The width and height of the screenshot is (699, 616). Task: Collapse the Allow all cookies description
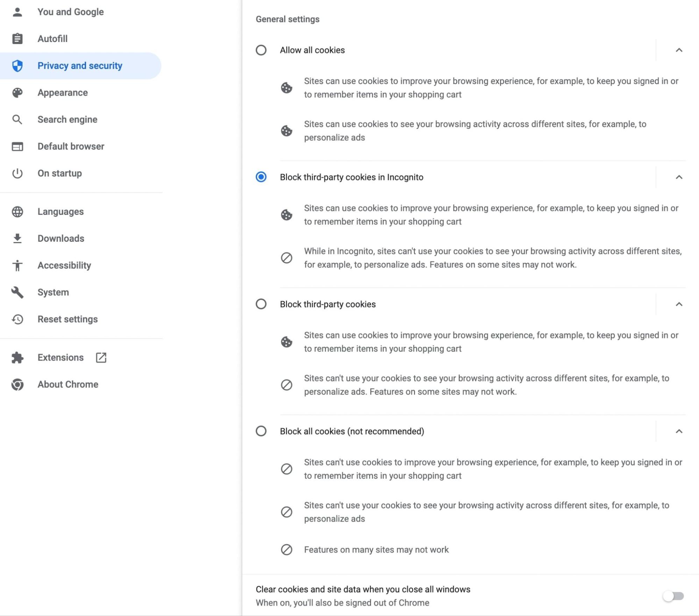pyautogui.click(x=679, y=50)
